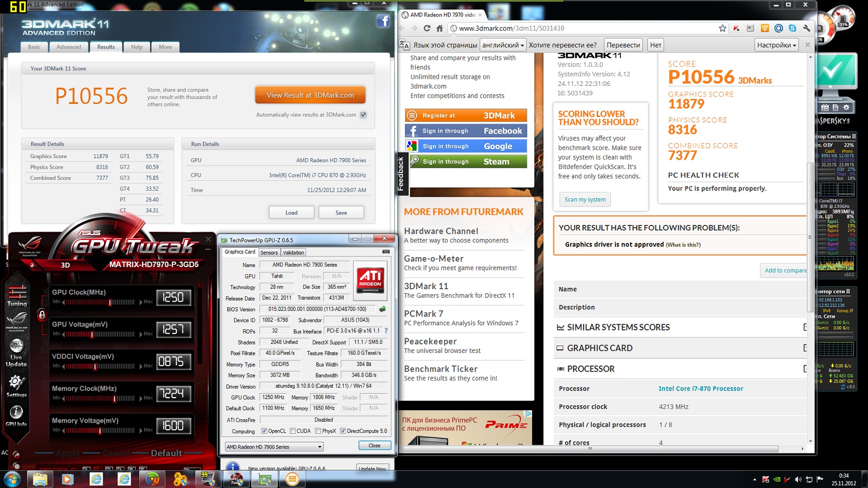The height and width of the screenshot is (488, 868).
Task: Open the GPU-Z graphics card selector dropdown
Action: tap(274, 446)
